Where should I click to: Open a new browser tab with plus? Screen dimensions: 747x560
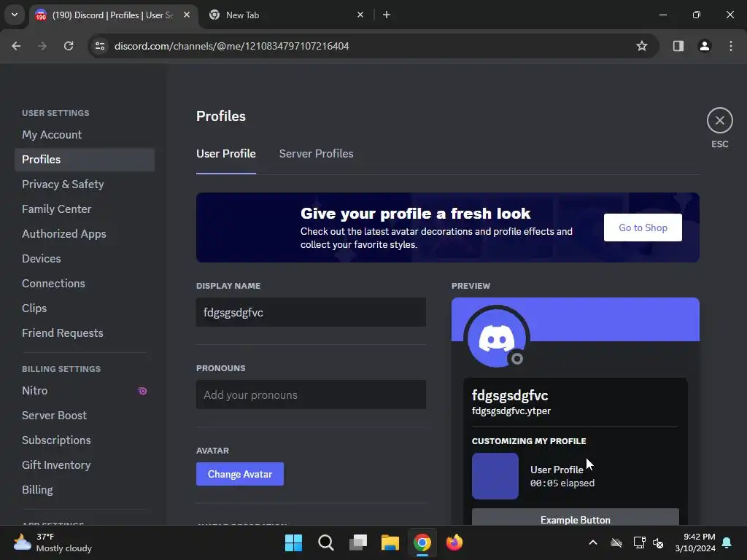pos(387,15)
